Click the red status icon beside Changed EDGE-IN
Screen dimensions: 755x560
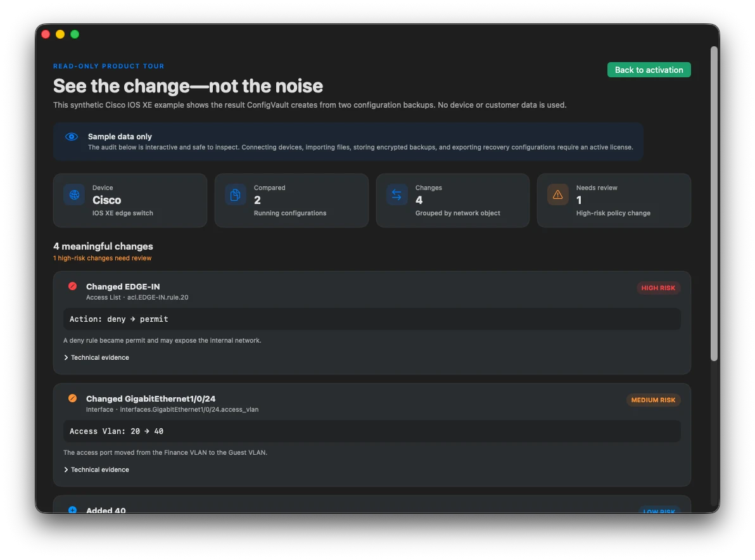pyautogui.click(x=72, y=286)
